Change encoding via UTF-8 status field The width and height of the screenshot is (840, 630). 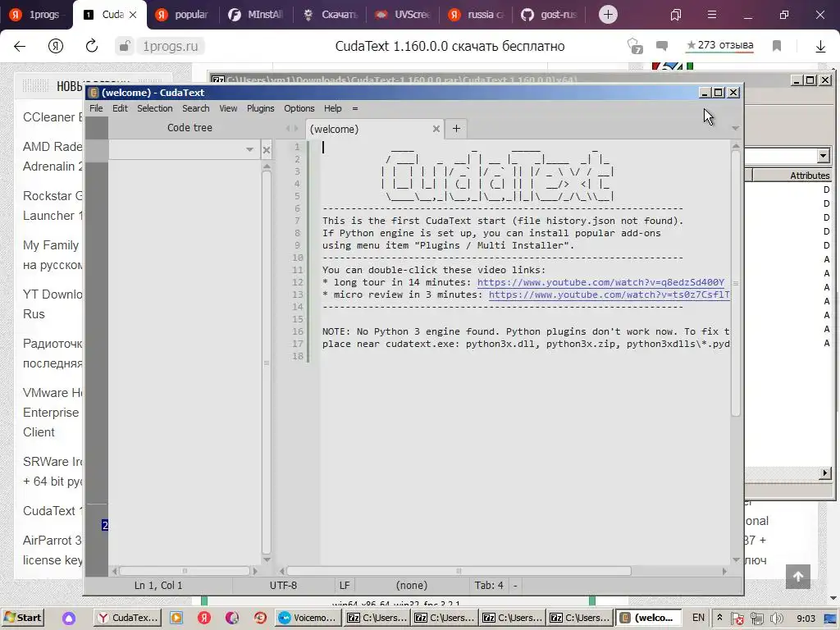[283, 586]
